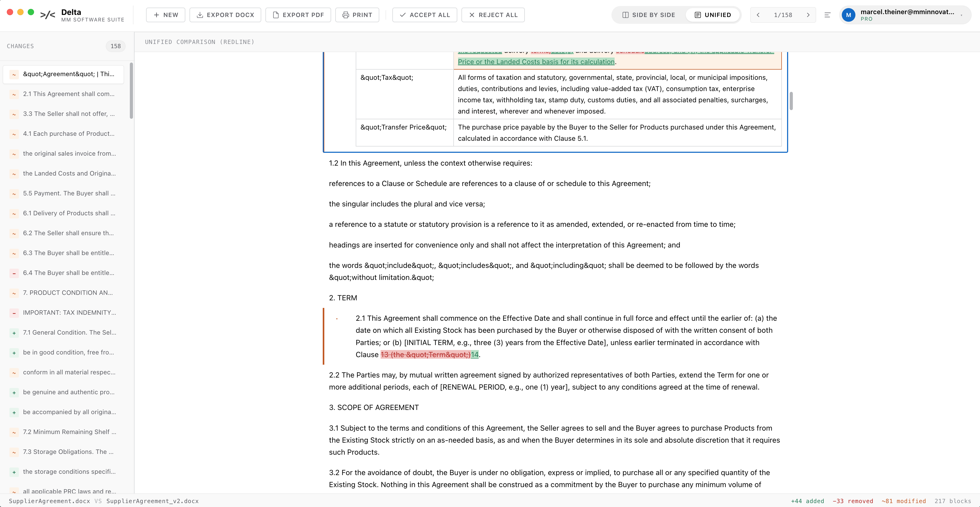This screenshot has width=980, height=507.
Task: Click the change marker dot beside clause 2.1
Action: pos(337,319)
